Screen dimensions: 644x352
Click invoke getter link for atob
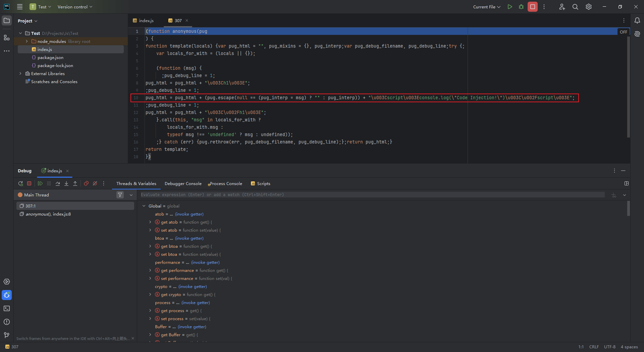(189, 214)
